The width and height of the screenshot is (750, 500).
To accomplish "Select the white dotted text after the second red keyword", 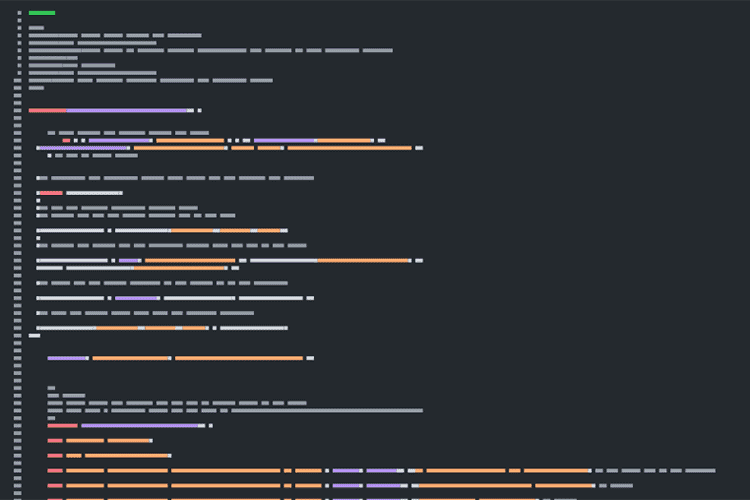I will (x=94, y=193).
